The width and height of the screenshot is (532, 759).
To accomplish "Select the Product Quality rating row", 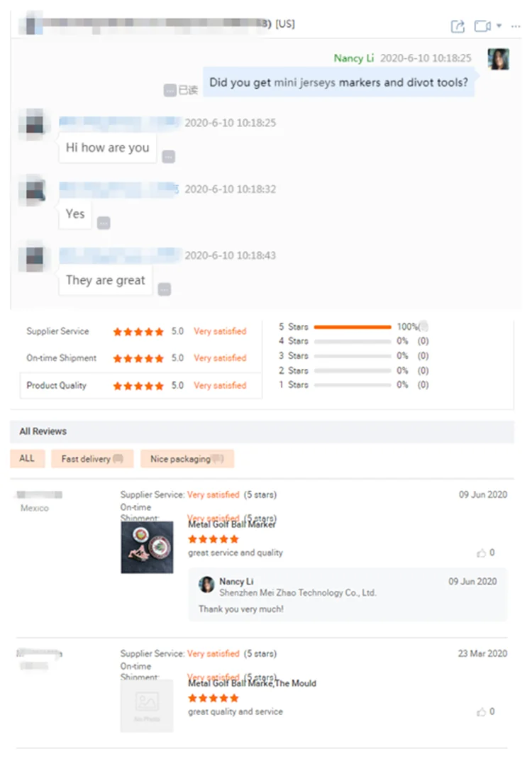I will (x=141, y=386).
